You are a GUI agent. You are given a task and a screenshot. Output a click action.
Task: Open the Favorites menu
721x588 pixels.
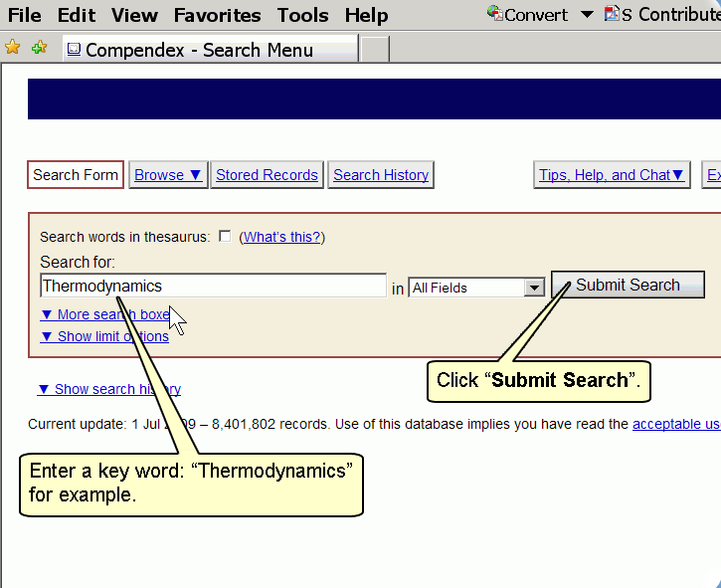(x=217, y=15)
